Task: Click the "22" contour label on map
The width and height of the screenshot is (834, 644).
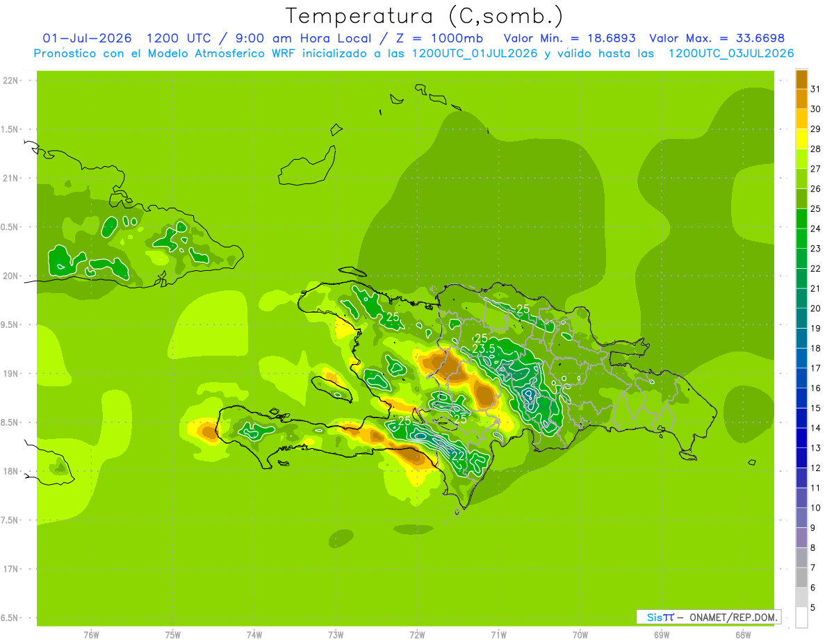Action: point(459,455)
